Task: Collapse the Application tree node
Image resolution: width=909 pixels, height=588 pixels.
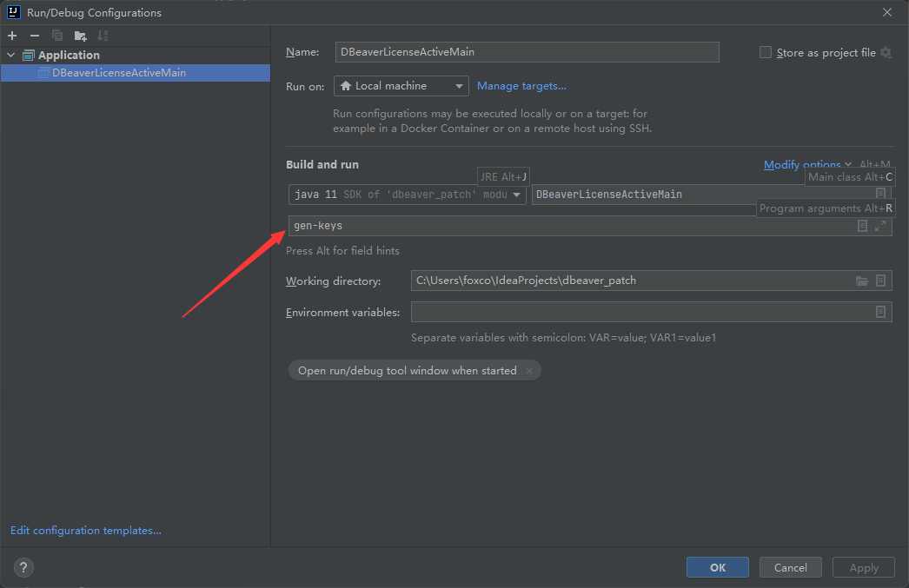Action: (x=11, y=55)
